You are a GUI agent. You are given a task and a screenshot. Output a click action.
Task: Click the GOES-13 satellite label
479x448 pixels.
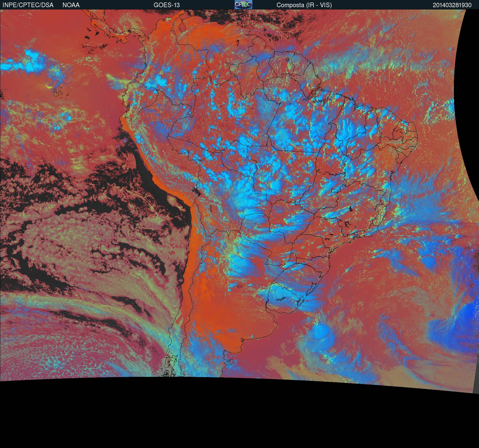(166, 5)
